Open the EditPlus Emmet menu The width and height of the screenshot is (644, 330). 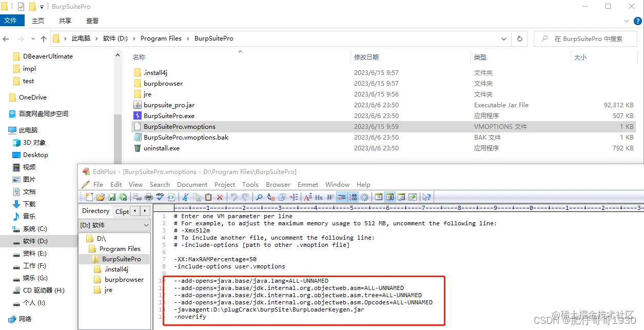[x=308, y=184]
